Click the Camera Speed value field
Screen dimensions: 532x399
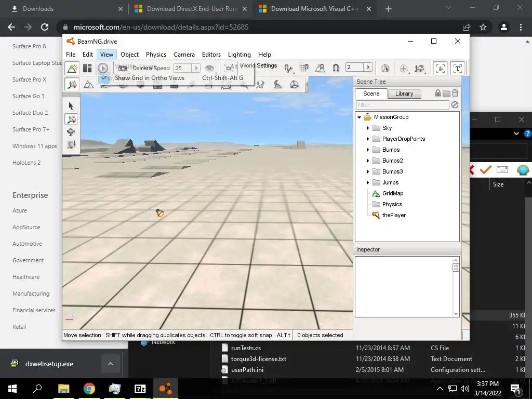[x=182, y=68]
